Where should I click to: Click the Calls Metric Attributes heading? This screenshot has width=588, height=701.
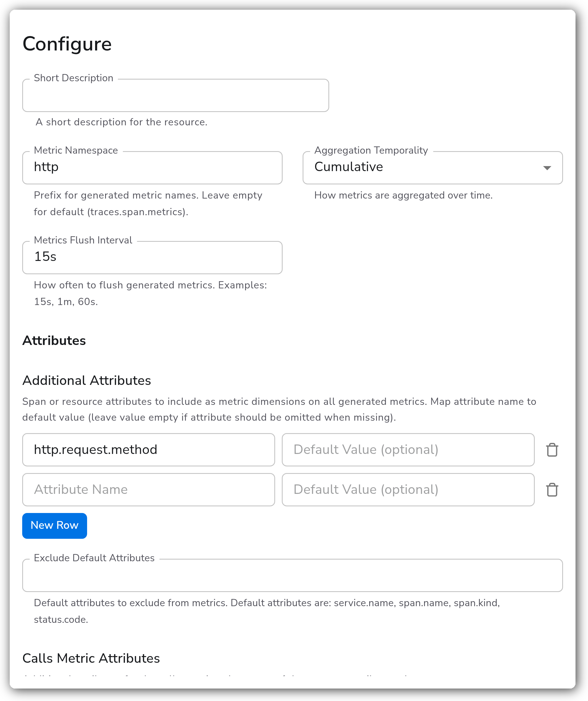pos(91,658)
